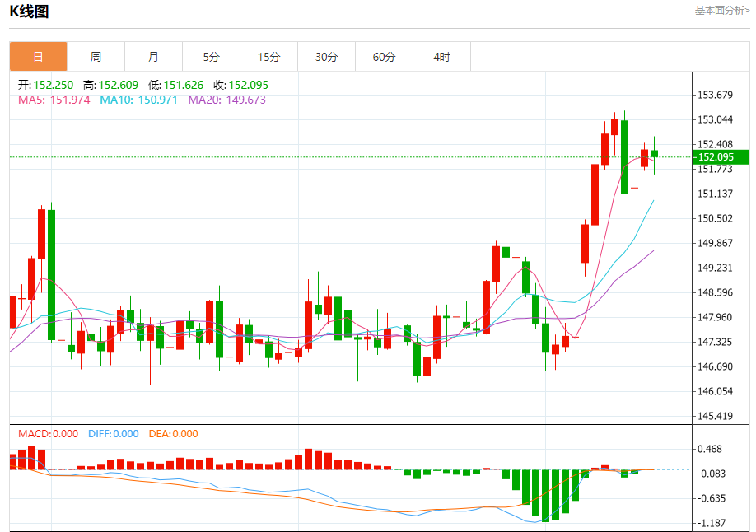Screen dimensions: 756x532
Task: Select the 日 daily chart tab
Action: [38, 57]
